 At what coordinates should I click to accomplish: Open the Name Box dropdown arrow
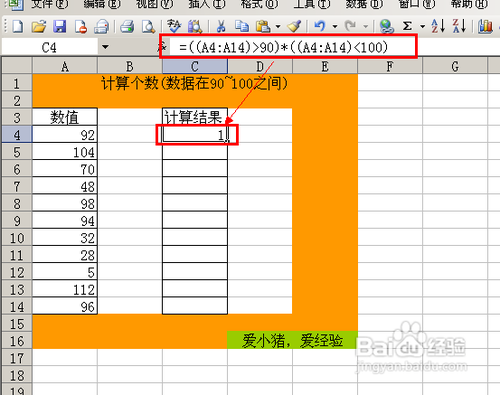coord(105,47)
